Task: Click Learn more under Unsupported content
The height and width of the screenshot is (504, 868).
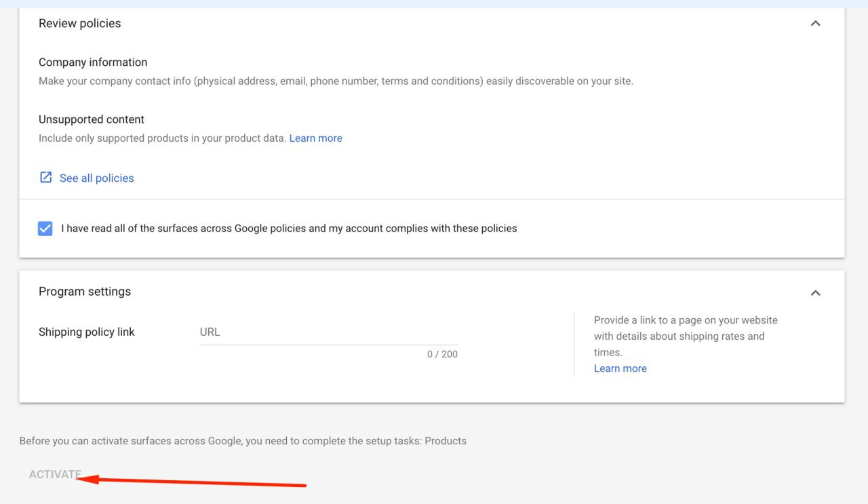Action: pyautogui.click(x=315, y=138)
